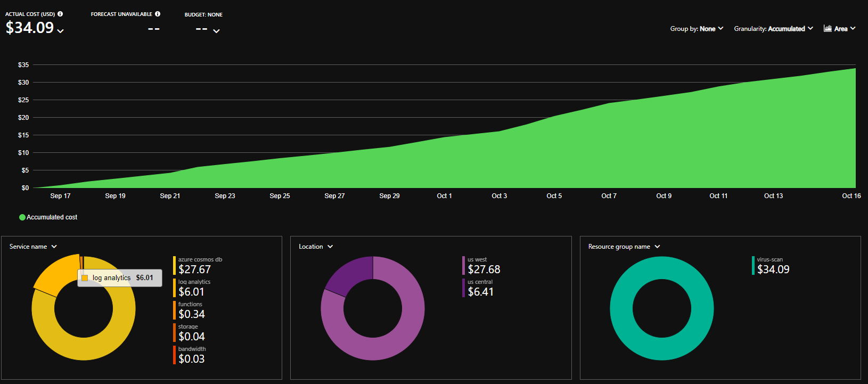Image resolution: width=868 pixels, height=384 pixels.
Task: Open the Area chart type dropdown arrow
Action: (853, 28)
